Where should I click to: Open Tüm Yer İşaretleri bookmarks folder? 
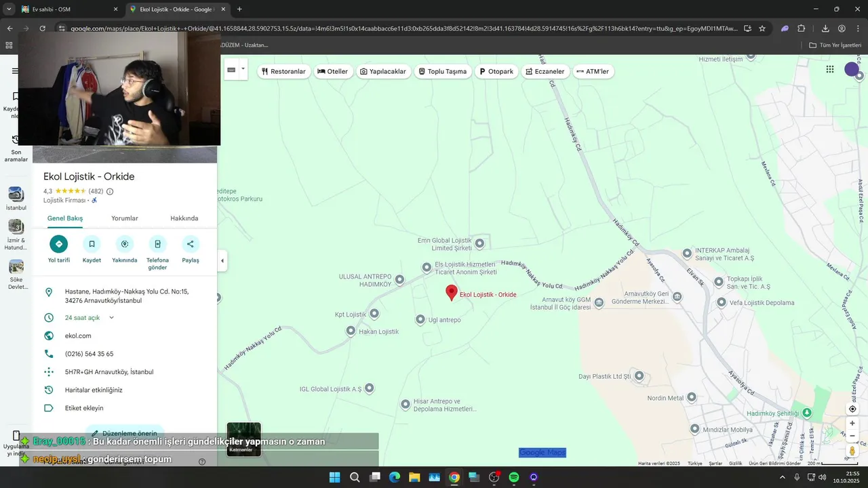835,45
